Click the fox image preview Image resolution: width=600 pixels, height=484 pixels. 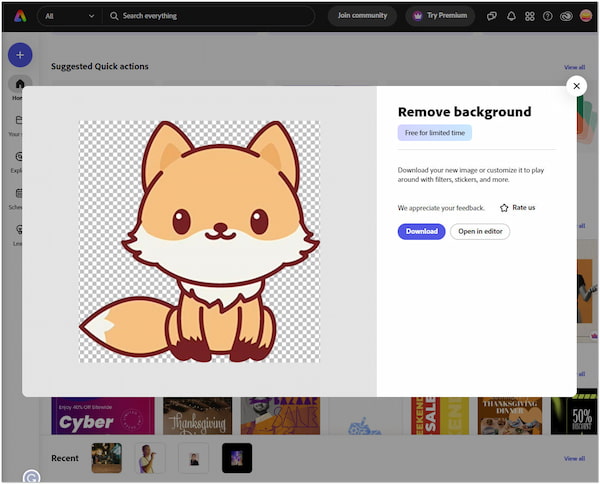coord(199,241)
